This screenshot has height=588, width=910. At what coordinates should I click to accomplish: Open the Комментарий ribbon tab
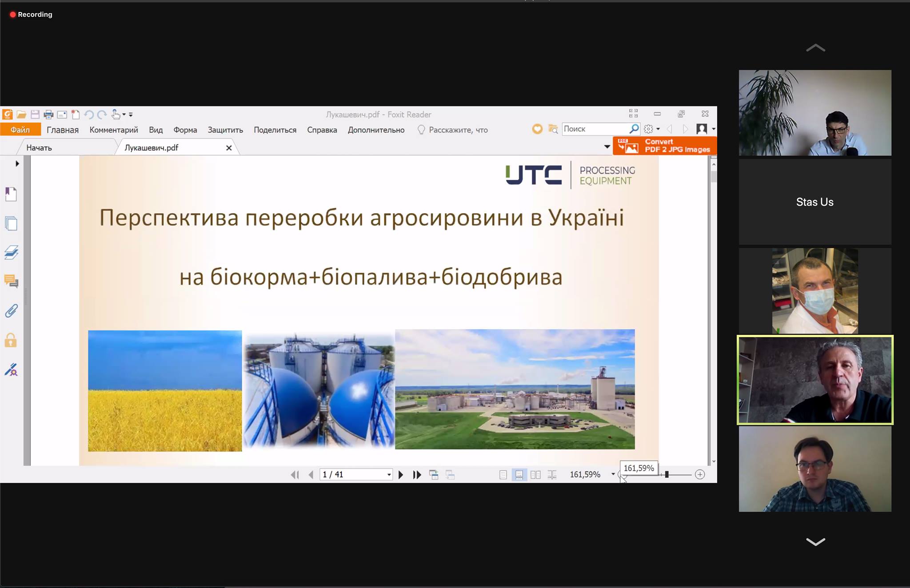[114, 130]
